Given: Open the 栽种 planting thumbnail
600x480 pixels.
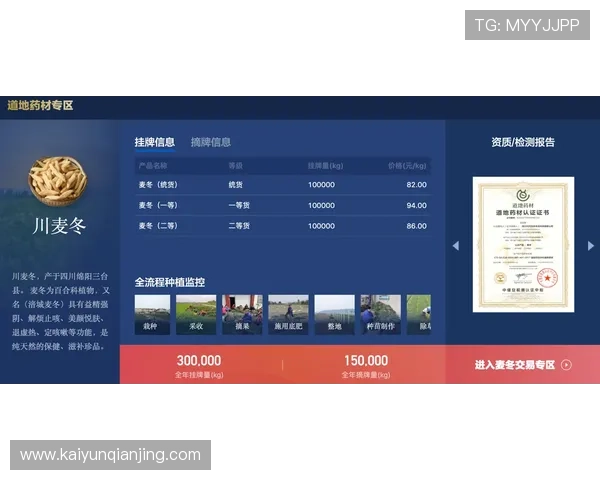Looking at the screenshot, I should [x=152, y=315].
